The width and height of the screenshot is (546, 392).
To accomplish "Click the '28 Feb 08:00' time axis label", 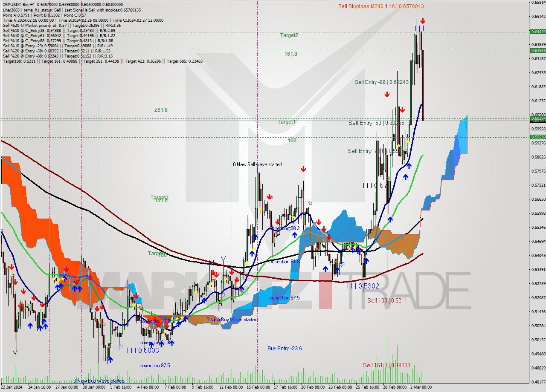I will point(395,387).
